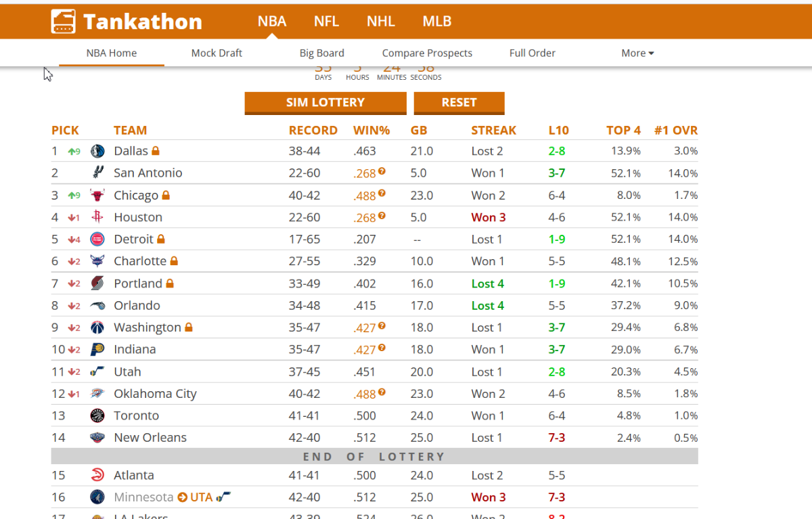Screen dimensions: 812x519
Task: Click the Washington Wizards team logo
Action: 97,328
